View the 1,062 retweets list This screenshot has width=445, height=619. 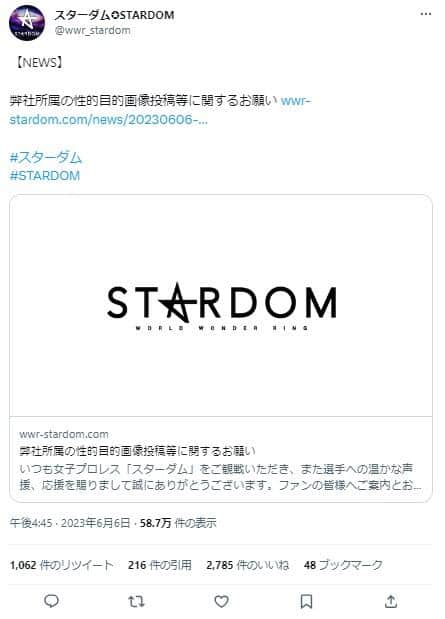[61, 565]
